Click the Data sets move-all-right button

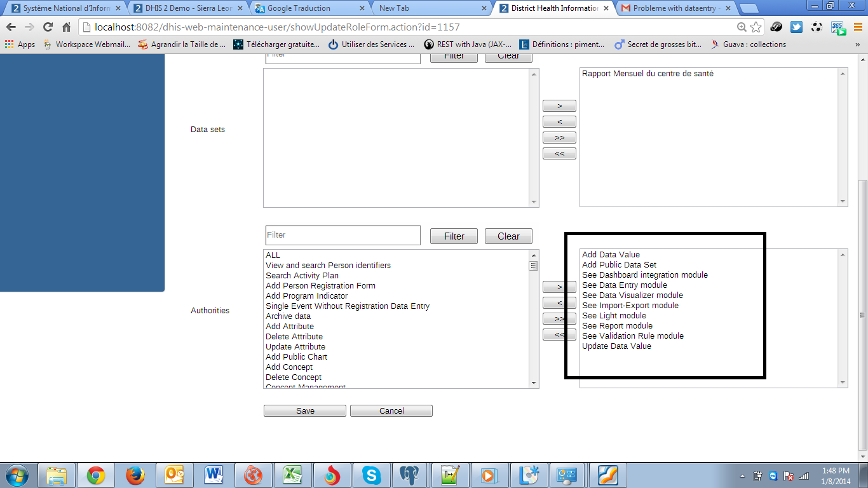[x=559, y=138]
